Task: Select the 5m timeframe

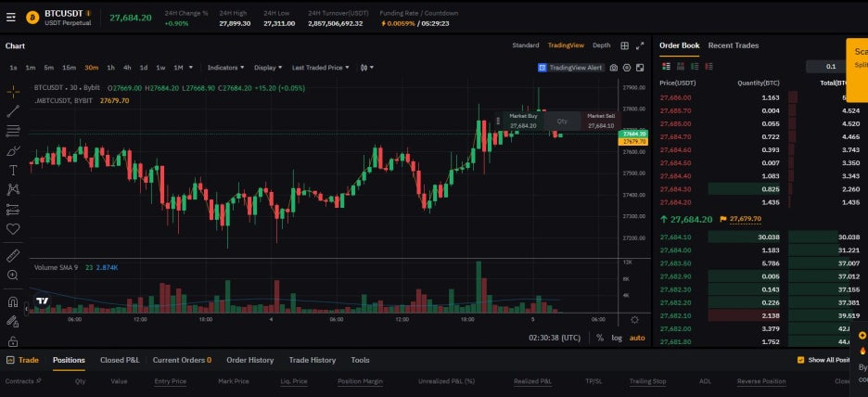Action: click(x=49, y=68)
